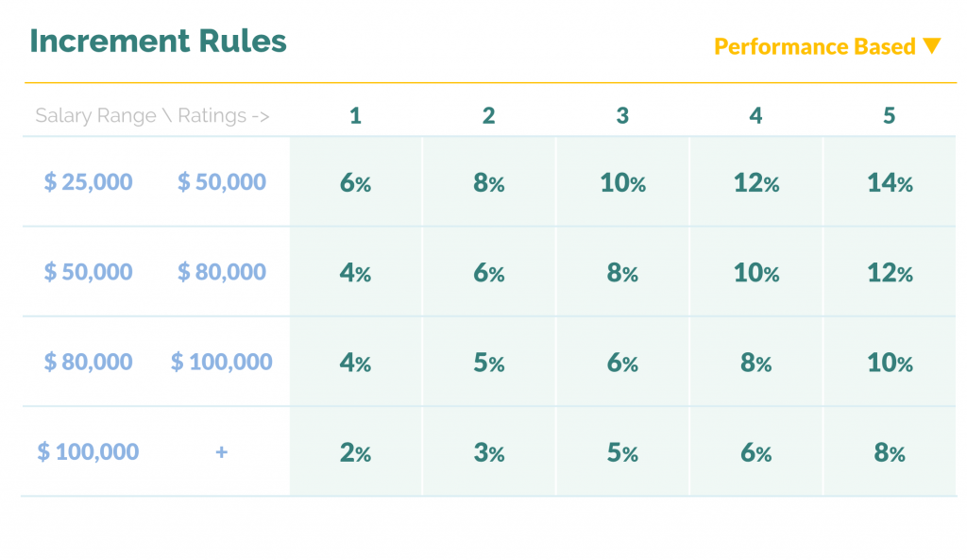Click the Salary Range \ Ratings header label
The image size is (967, 560).
coord(152,115)
